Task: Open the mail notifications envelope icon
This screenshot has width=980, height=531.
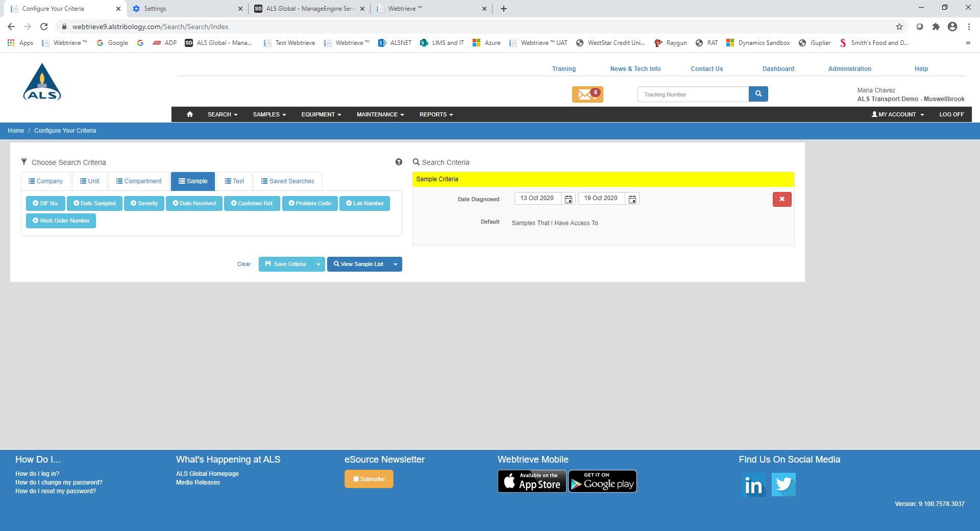Action: tap(587, 94)
